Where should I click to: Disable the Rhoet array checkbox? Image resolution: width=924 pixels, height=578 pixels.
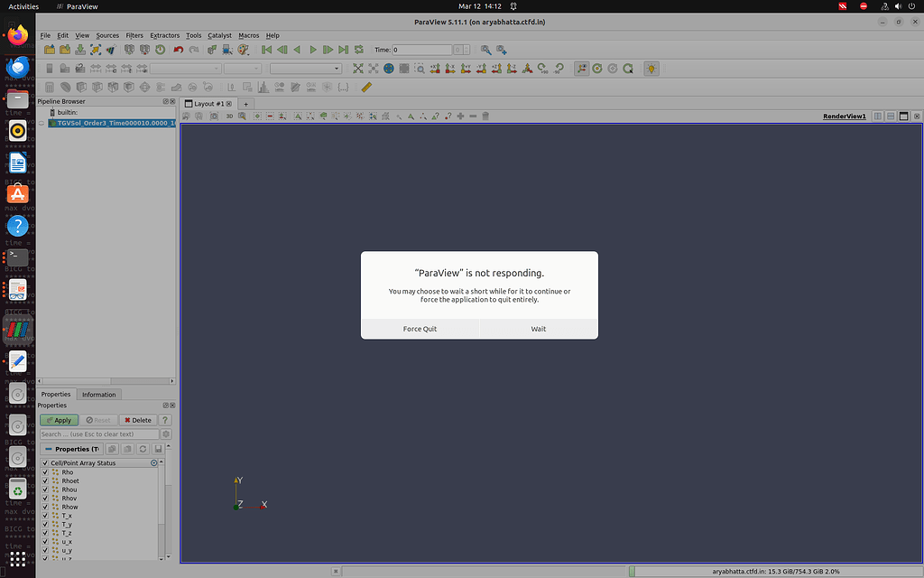[x=45, y=480]
